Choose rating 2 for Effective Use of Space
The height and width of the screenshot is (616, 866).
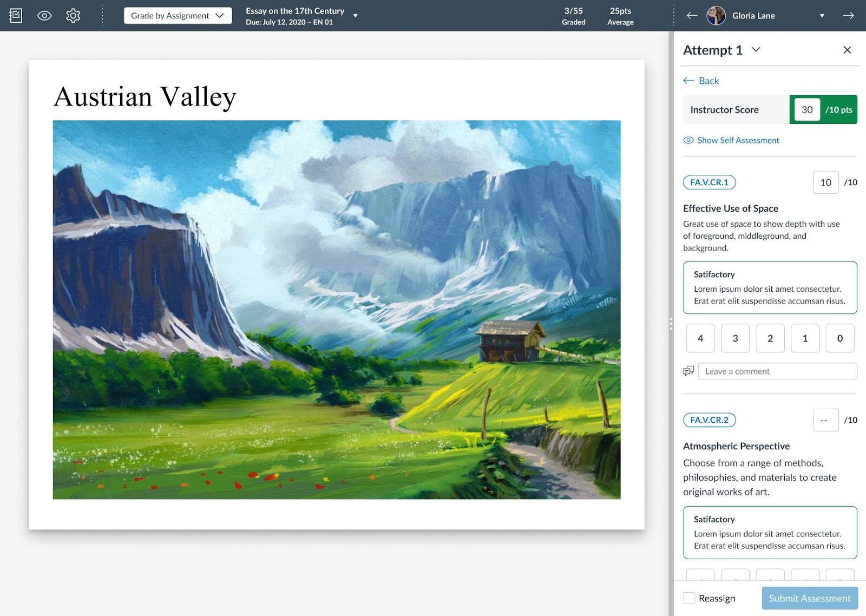point(770,338)
